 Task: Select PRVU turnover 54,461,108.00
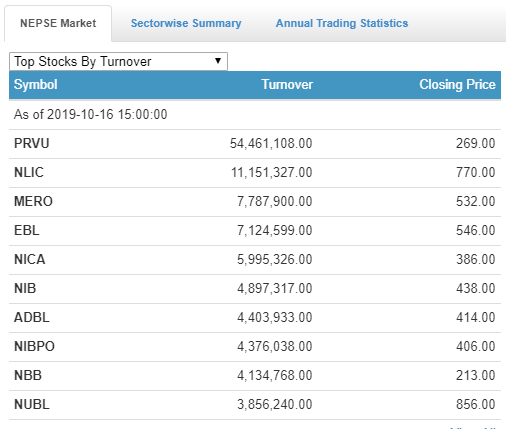[x=271, y=143]
